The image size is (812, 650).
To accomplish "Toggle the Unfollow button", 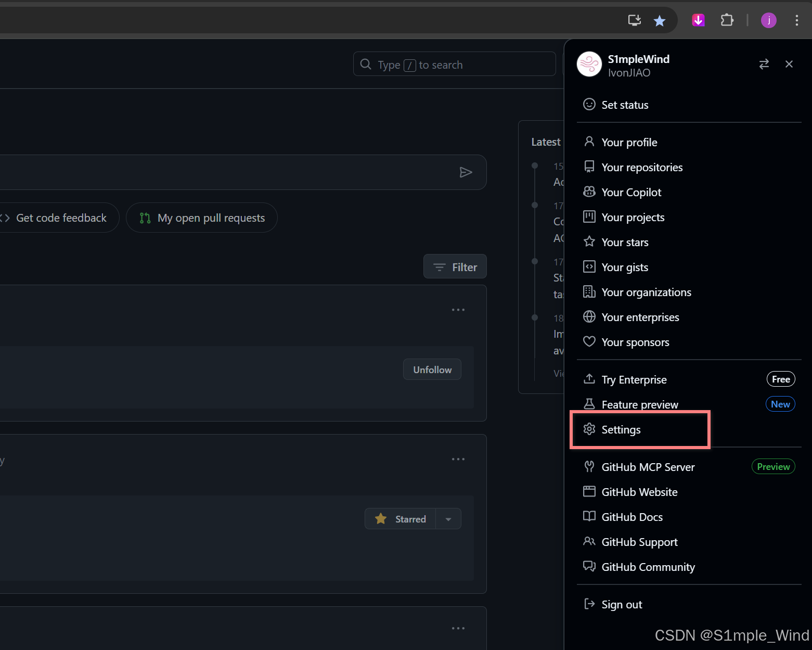I will coord(432,369).
